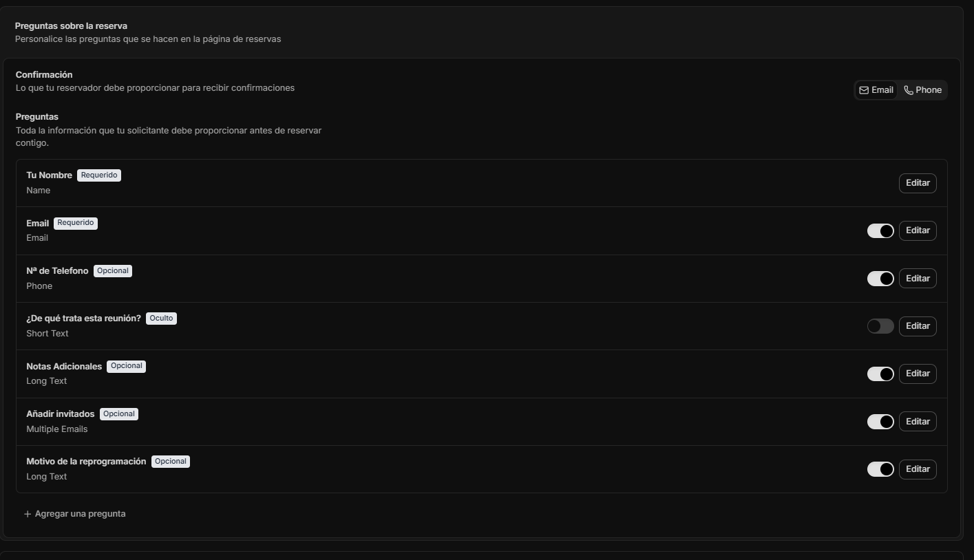Image resolution: width=974 pixels, height=560 pixels.
Task: Enable the hidden "¿De qué trata esta reunión?" question
Action: 880,325
